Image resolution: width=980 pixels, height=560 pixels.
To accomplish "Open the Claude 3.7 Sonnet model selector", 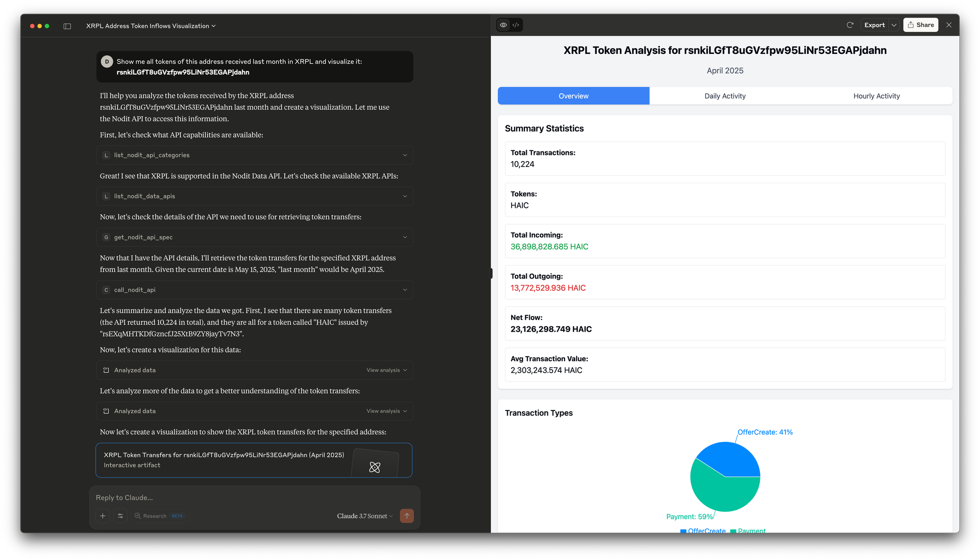I will pyautogui.click(x=365, y=516).
